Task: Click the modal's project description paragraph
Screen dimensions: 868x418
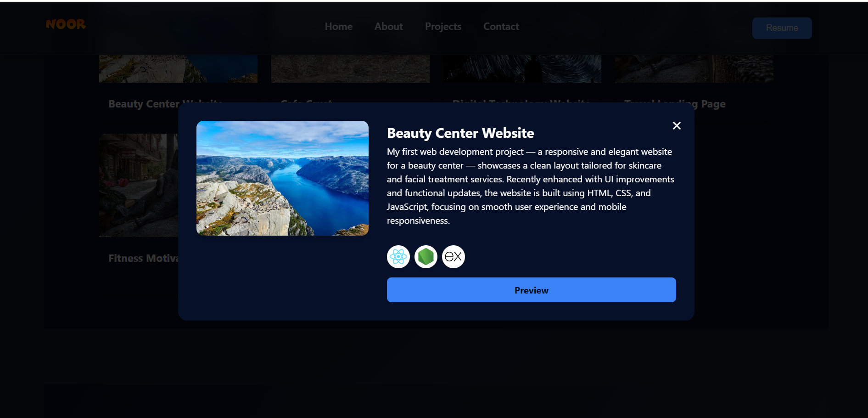Action: click(x=531, y=186)
